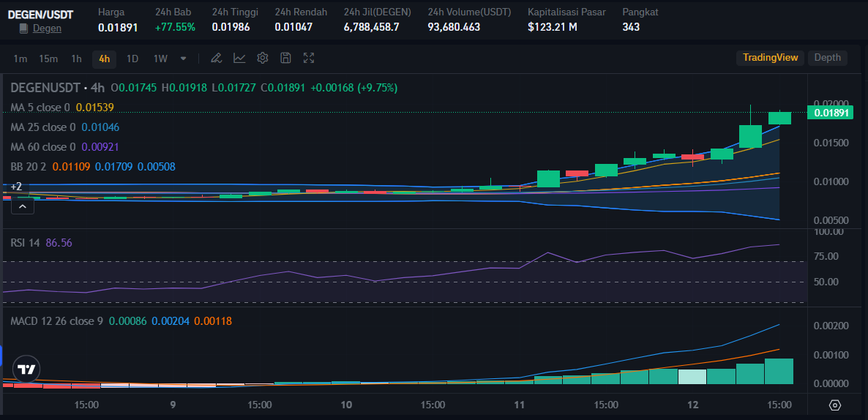The height and width of the screenshot is (420, 868).
Task: Select the 1D timeframe
Action: 132,59
